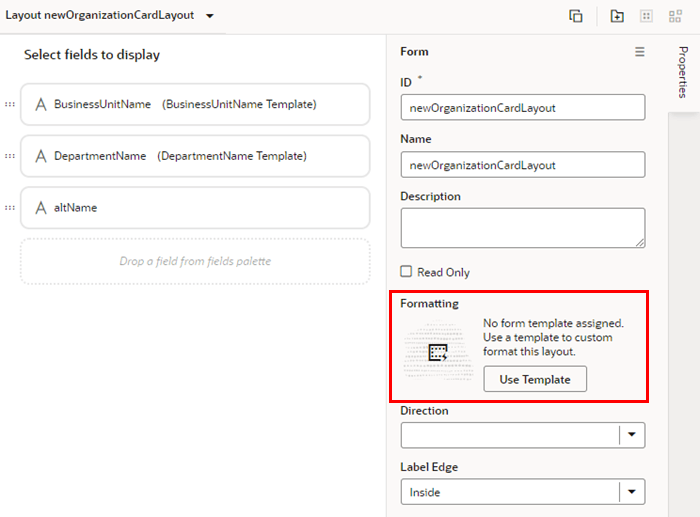Click the 'Select fields to display' heading
The height and width of the screenshot is (517, 700).
click(92, 54)
